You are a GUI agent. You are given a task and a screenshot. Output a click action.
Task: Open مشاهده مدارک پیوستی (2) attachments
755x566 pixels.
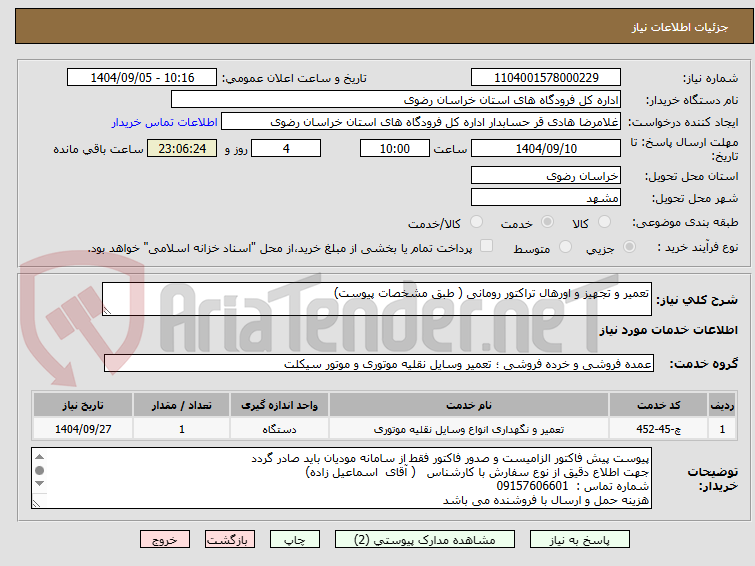click(425, 540)
